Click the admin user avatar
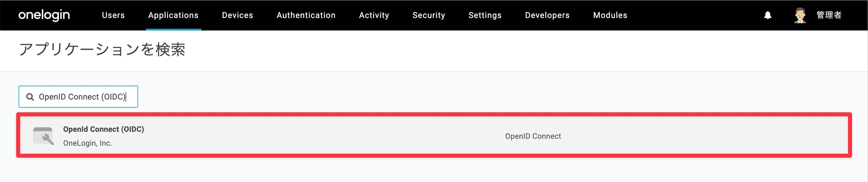Image resolution: width=868 pixels, height=182 pixels. 800,15
